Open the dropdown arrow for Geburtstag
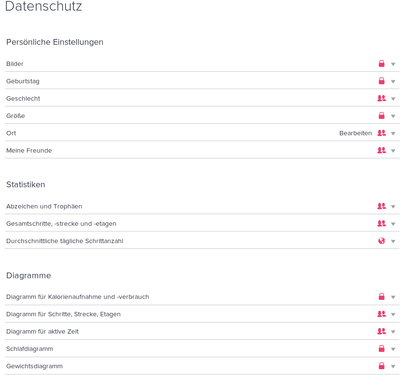 (393, 81)
